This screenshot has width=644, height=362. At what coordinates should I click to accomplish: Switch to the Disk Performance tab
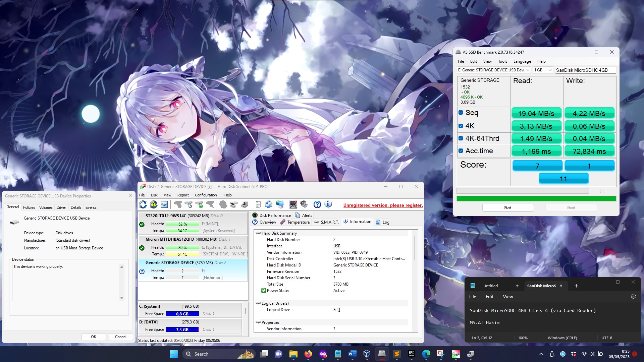pyautogui.click(x=272, y=215)
